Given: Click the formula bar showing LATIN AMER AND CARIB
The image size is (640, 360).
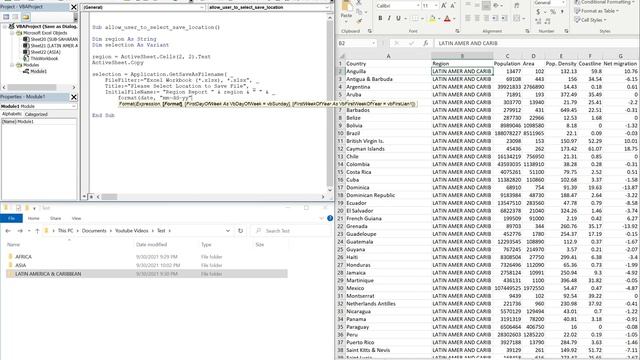Looking at the screenshot, I should click(536, 43).
